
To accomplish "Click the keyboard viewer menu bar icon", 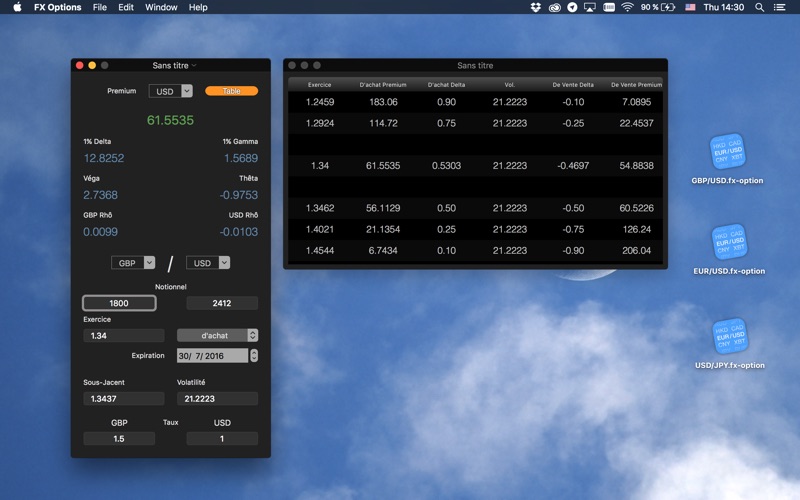I will click(609, 7).
